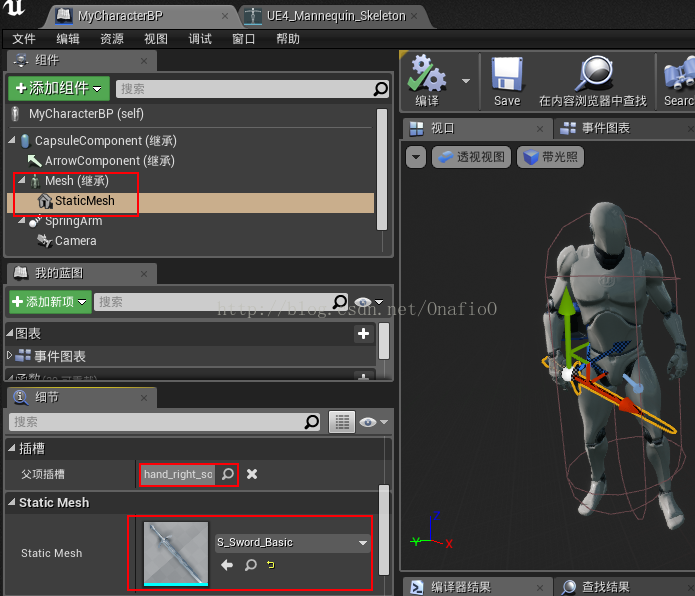Click the 透视视图 perspective button
This screenshot has height=596, width=695.
coord(471,157)
